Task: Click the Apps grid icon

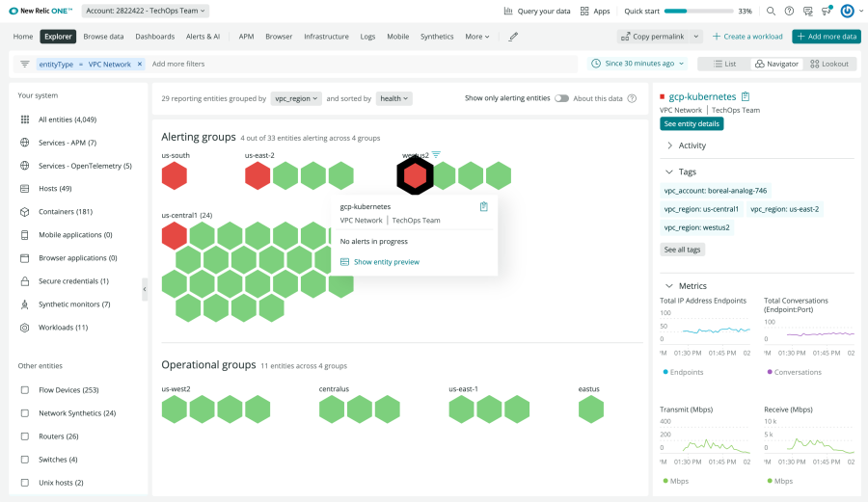Action: click(584, 11)
